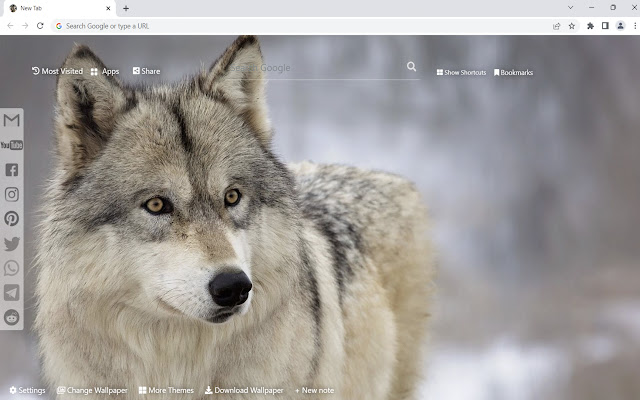This screenshot has width=640, height=400.
Task: Open More Themes link
Action: [166, 390]
